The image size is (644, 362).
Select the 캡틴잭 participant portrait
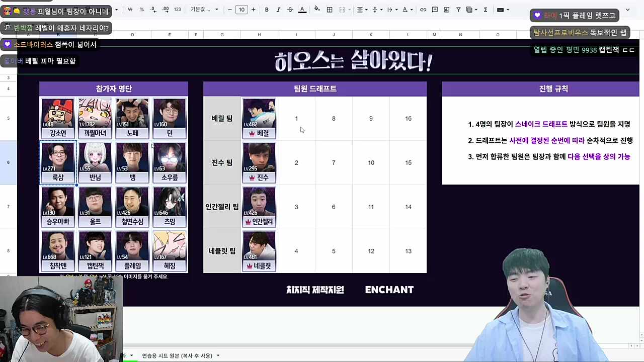point(95,251)
